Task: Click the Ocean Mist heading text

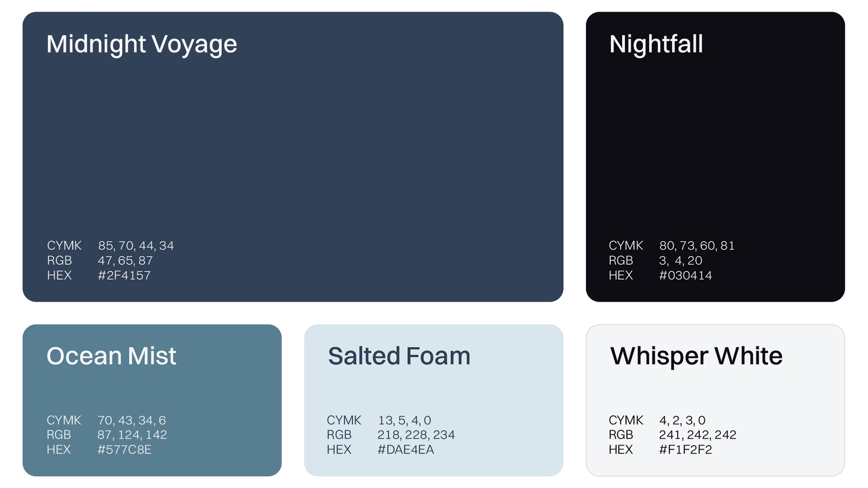Action: coord(111,356)
